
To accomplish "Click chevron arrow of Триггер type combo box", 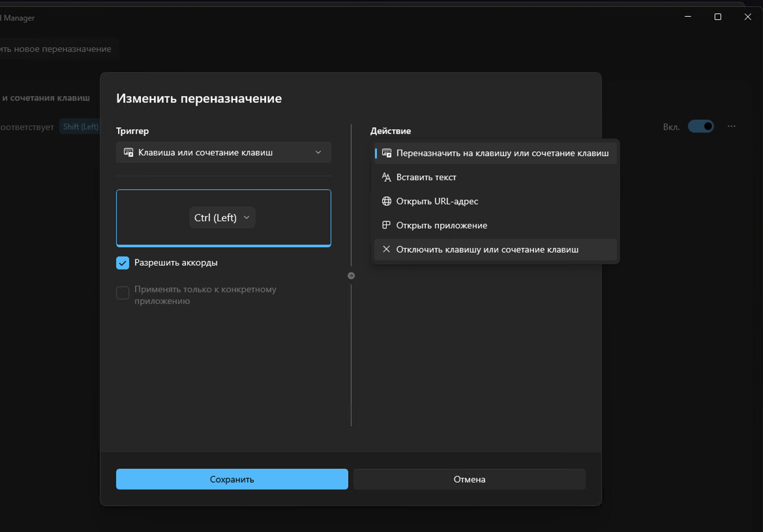I will pos(318,152).
